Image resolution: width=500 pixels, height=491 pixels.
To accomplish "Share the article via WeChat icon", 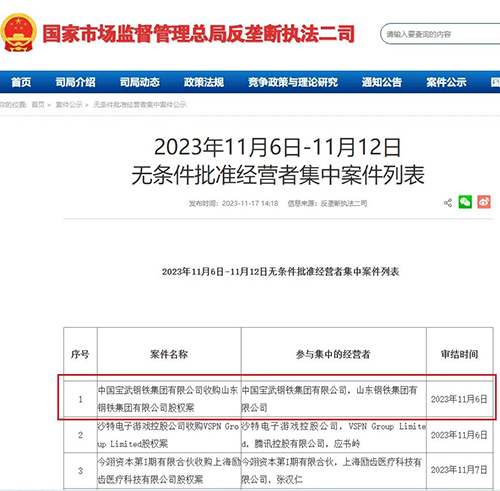I will click(x=465, y=202).
